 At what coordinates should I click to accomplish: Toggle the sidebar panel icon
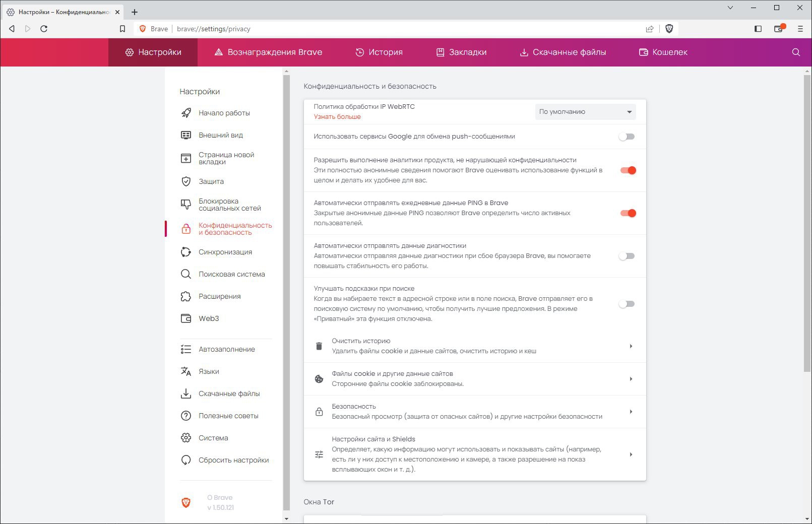coord(758,29)
